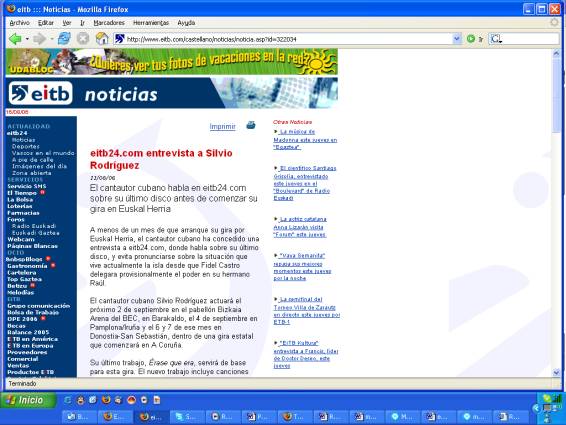Open 'Radio Euskadi' sidebar link
Viewport: 566px width, 425px height.
coord(34,226)
